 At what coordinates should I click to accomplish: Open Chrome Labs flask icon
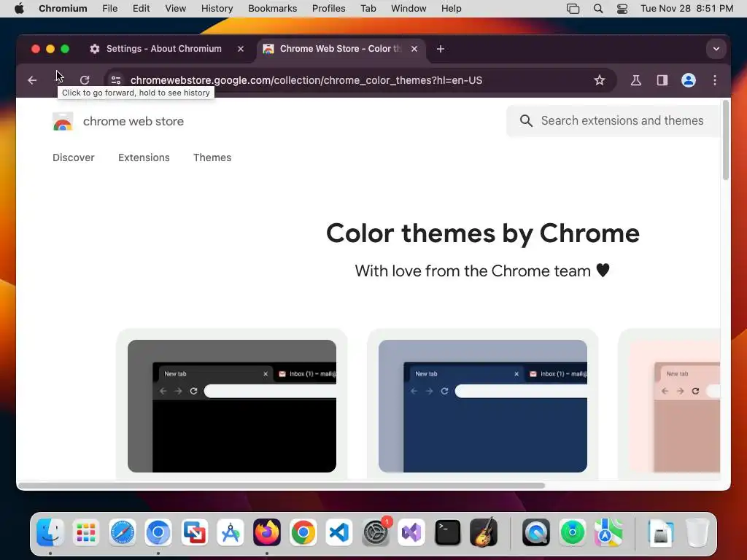635,80
